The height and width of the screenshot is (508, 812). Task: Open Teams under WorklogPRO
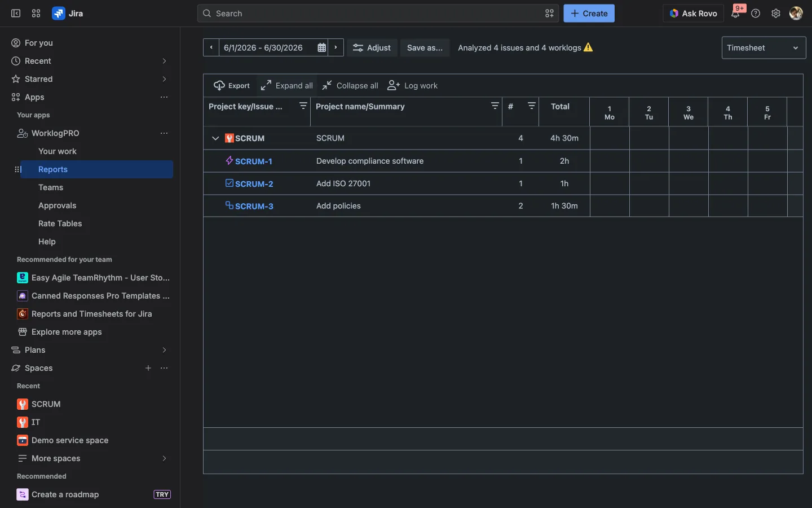coord(51,187)
